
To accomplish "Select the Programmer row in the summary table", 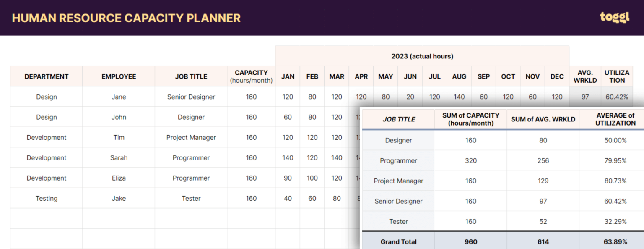I will [398, 160].
